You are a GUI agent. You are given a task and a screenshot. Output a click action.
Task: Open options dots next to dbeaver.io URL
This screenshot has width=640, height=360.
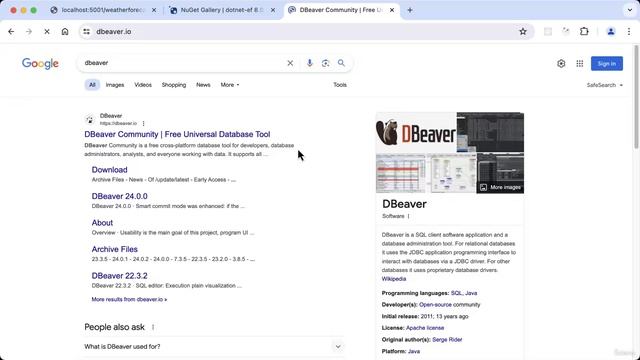point(143,123)
